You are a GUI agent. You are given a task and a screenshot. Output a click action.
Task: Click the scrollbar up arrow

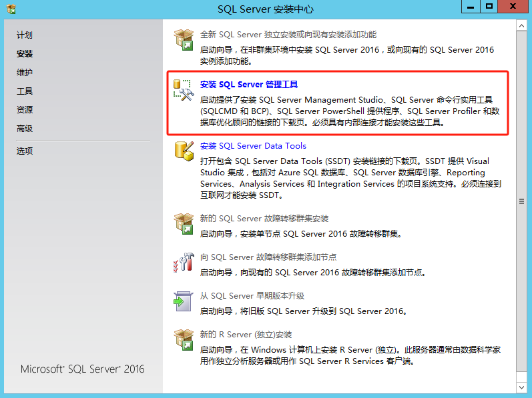[x=521, y=26]
